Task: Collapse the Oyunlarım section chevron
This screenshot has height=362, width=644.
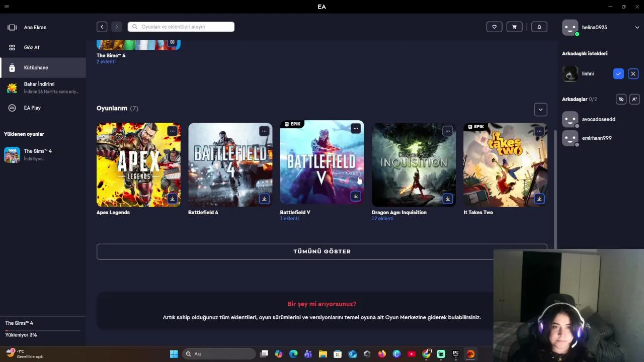Action: [x=540, y=109]
